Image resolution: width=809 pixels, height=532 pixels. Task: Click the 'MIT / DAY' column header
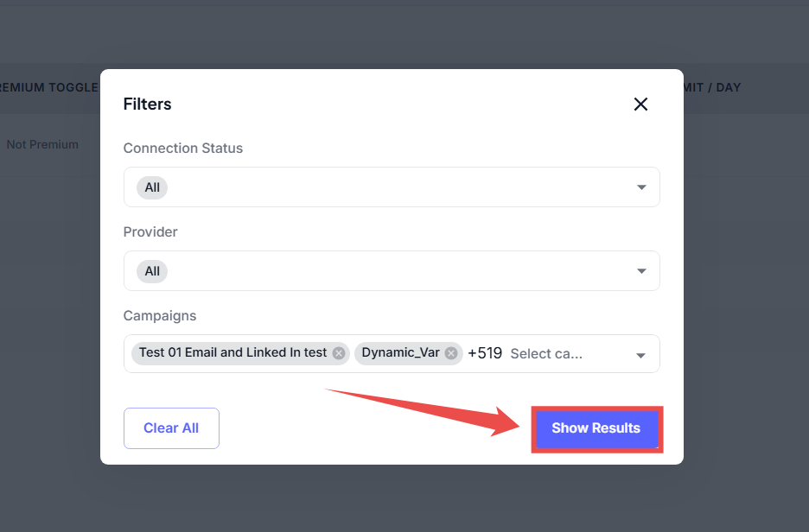click(712, 87)
